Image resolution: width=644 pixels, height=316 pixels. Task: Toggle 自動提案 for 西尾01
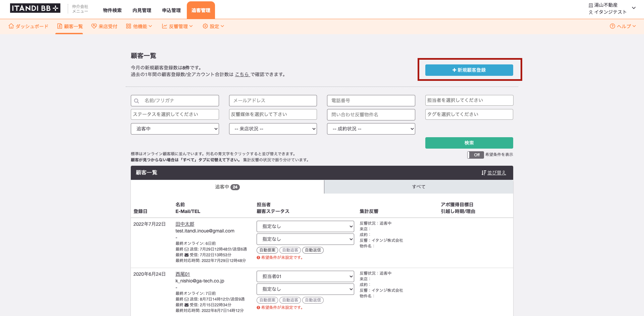(267, 300)
